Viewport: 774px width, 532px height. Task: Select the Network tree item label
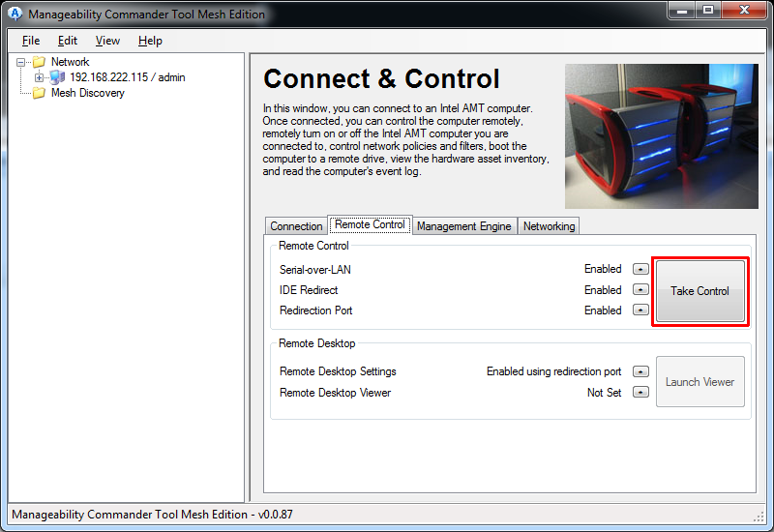[x=70, y=62]
